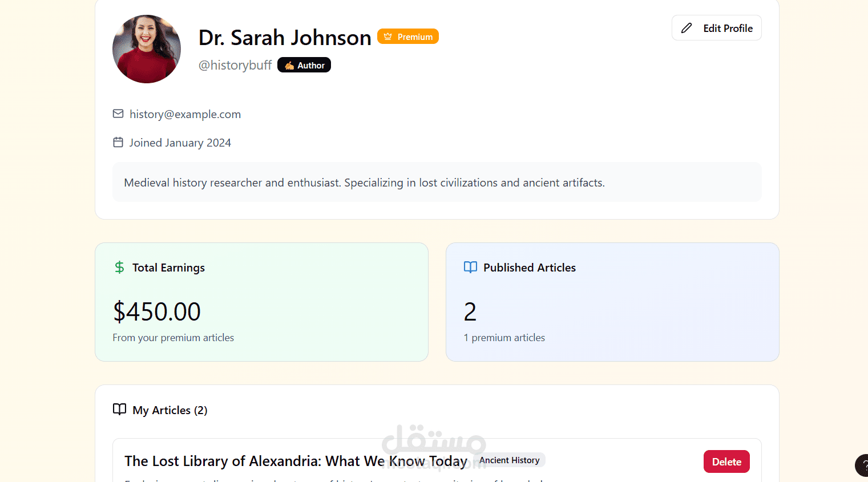
Task: Click the My Articles (2) heading
Action: [169, 410]
